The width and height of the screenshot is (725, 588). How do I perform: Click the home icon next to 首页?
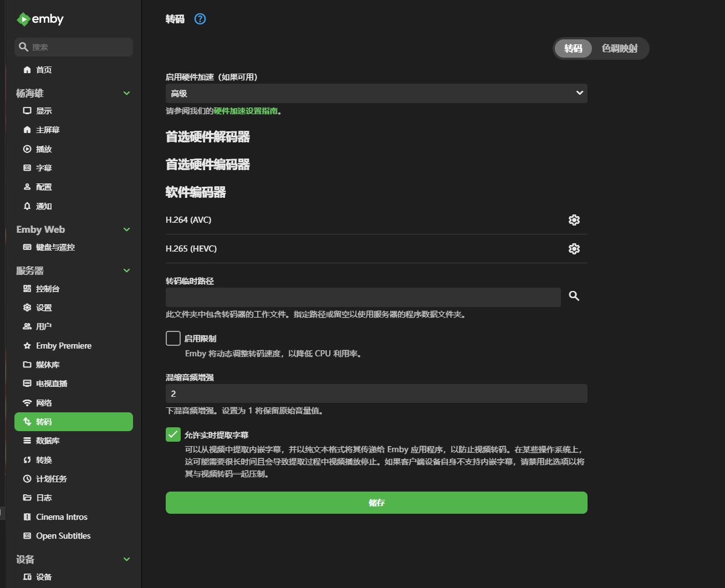coord(27,70)
